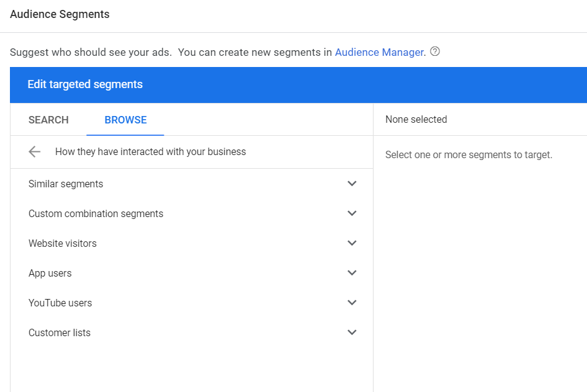Select the Similar segments row

(x=65, y=184)
